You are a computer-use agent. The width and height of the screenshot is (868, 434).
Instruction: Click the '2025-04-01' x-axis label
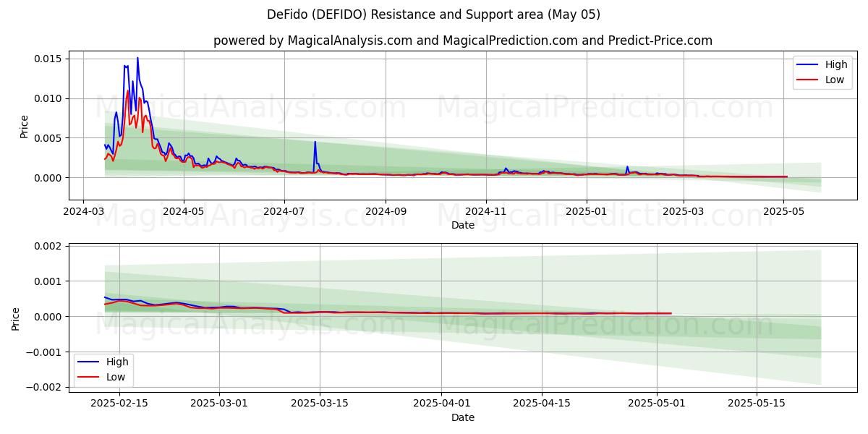(x=441, y=404)
